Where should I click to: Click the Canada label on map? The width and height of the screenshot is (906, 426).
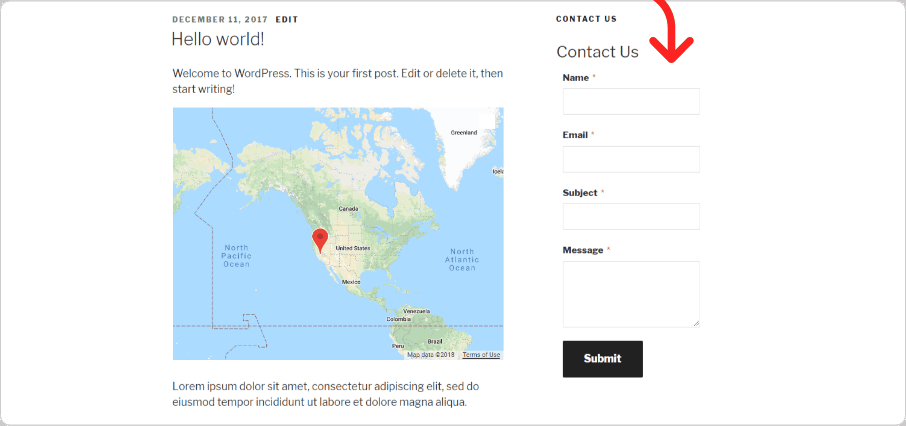348,208
